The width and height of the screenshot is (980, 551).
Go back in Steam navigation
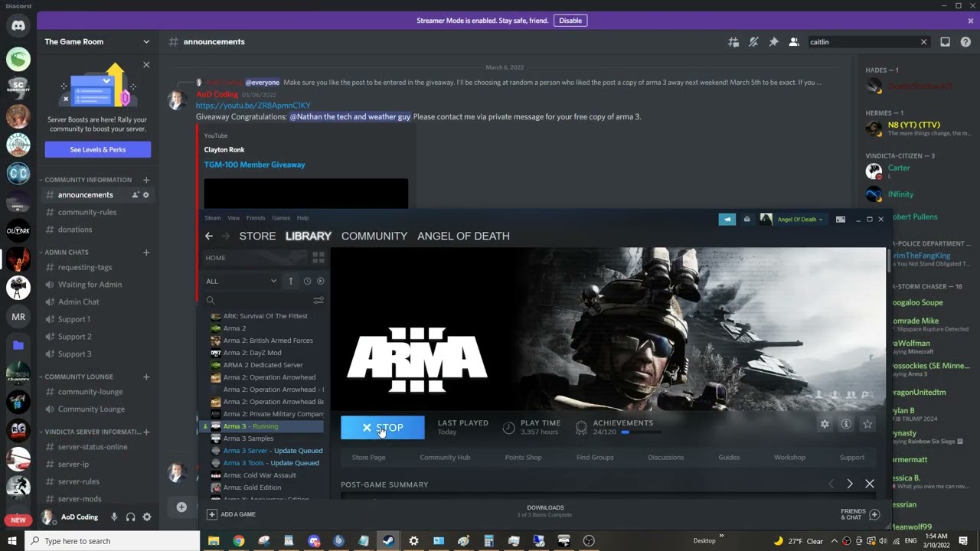tap(209, 236)
